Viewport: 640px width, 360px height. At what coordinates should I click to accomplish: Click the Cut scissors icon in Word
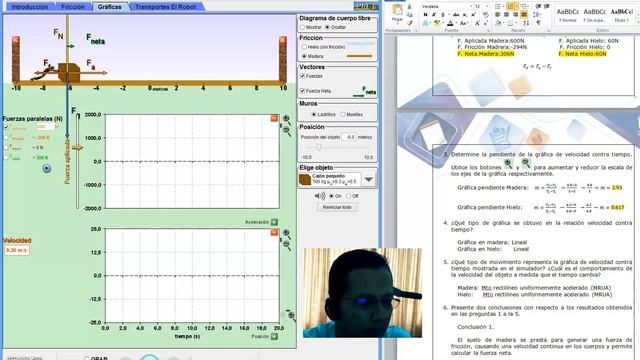[x=409, y=7]
